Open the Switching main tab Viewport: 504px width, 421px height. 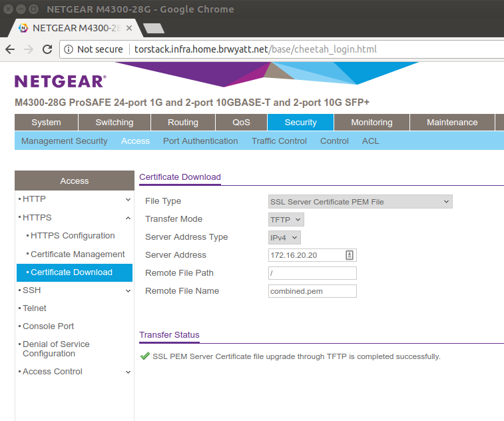pyautogui.click(x=115, y=122)
